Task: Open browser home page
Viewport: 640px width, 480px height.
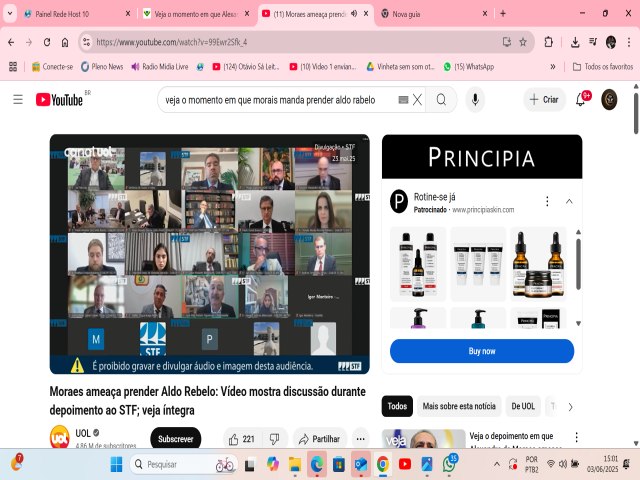Action: 65,42
